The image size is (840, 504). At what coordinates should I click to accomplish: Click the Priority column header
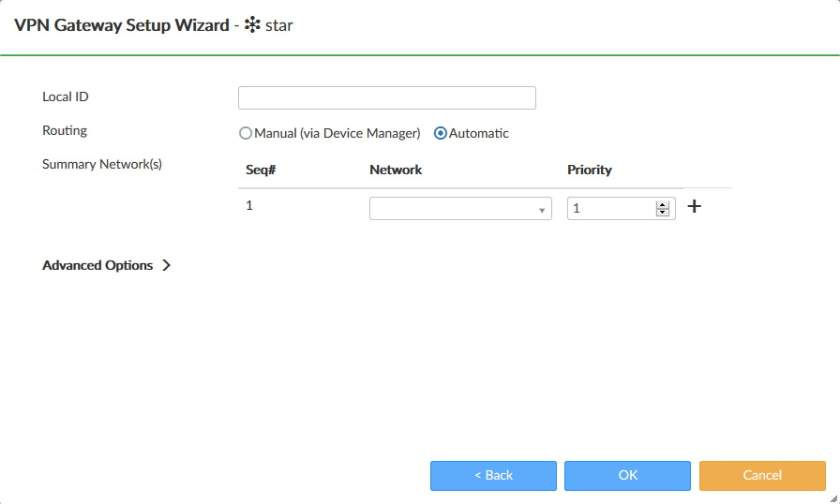tap(589, 170)
